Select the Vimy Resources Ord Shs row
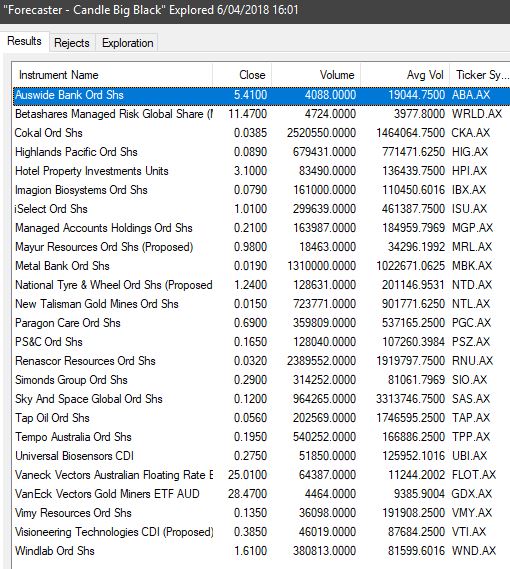 point(261,513)
